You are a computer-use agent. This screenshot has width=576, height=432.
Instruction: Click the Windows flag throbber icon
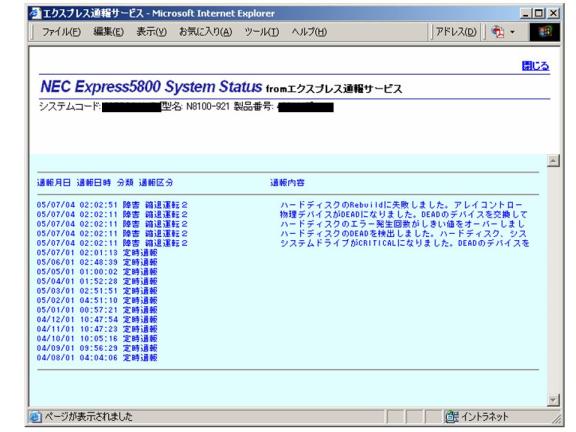(x=545, y=32)
